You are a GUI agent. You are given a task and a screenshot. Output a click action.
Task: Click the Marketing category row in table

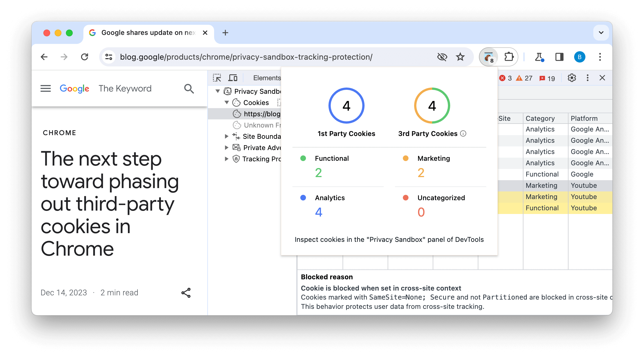(541, 185)
